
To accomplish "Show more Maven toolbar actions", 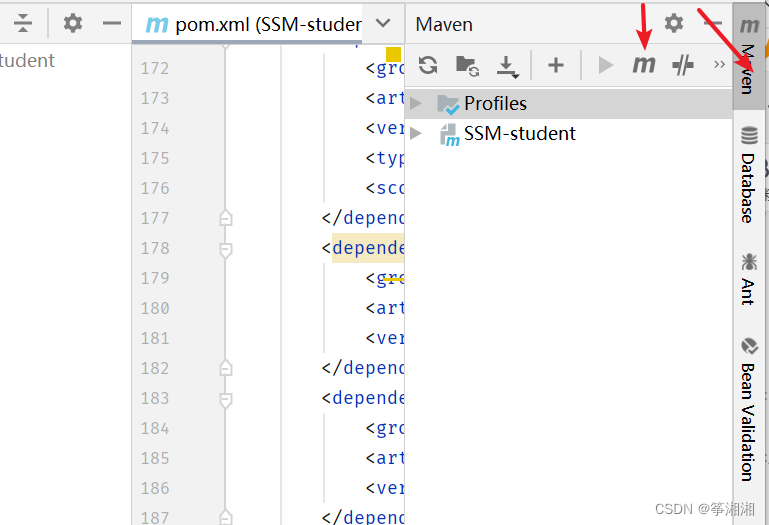I will point(719,66).
